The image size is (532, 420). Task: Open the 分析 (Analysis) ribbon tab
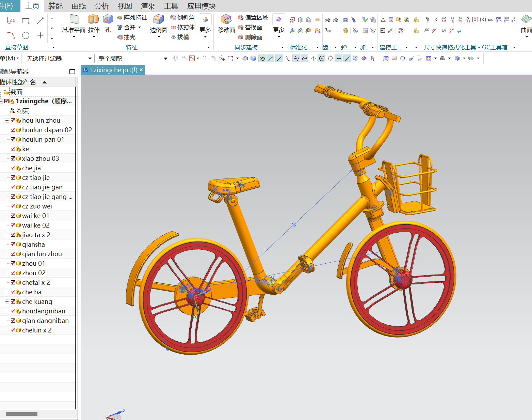point(101,6)
